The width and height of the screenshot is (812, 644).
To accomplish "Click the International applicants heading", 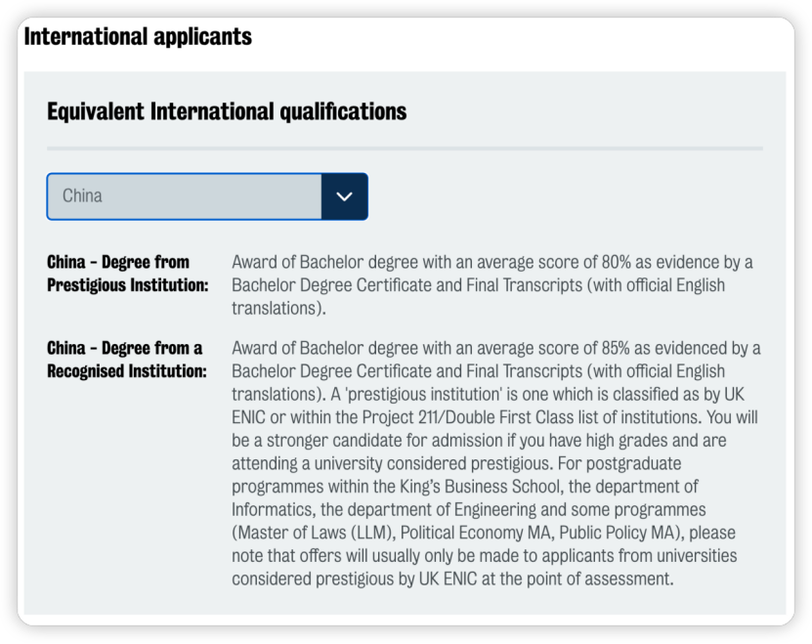I will [x=138, y=36].
